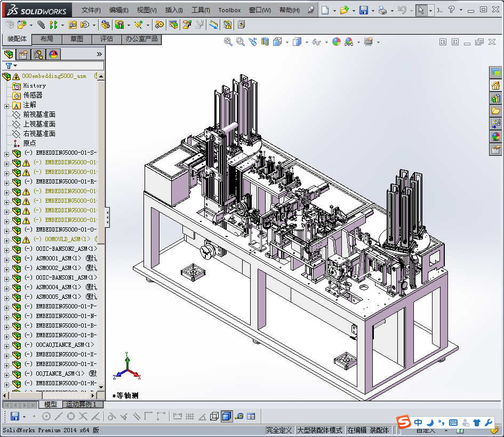Click the Zoom to Fit magnifier icon
The width and height of the screenshot is (504, 437).
[228, 42]
